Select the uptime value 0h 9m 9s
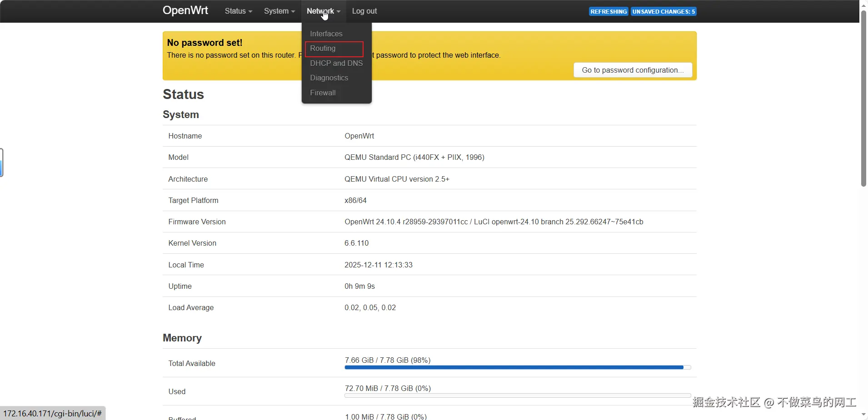 [x=359, y=286]
